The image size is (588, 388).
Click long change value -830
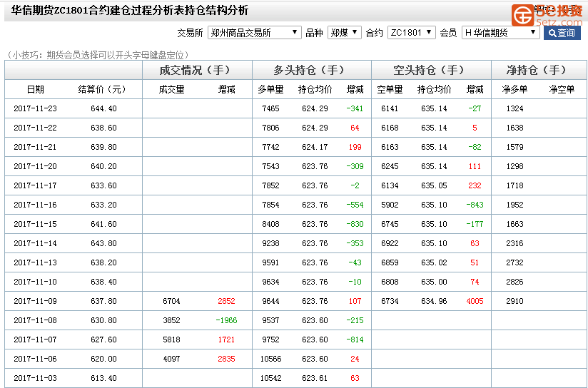tap(355, 224)
